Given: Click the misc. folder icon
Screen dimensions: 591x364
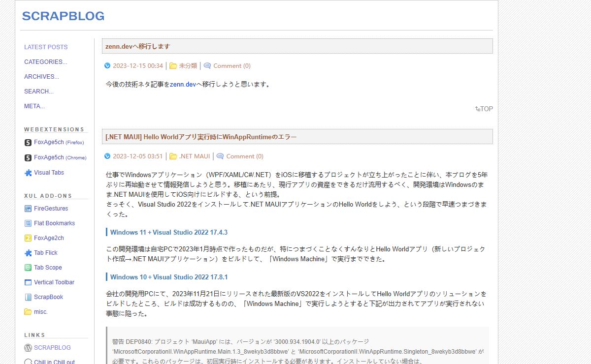Looking at the screenshot, I should click(x=28, y=312).
